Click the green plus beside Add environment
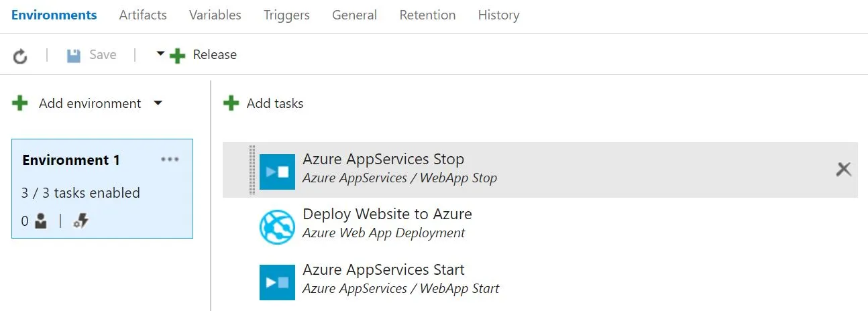Image resolution: width=868 pixels, height=311 pixels. 21,103
